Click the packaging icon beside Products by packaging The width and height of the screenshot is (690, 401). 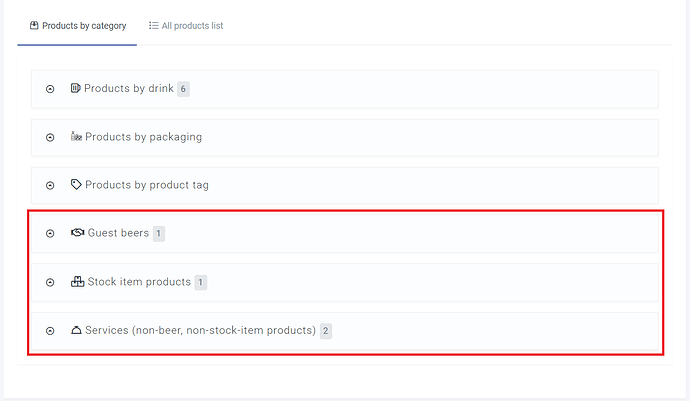pyautogui.click(x=76, y=137)
